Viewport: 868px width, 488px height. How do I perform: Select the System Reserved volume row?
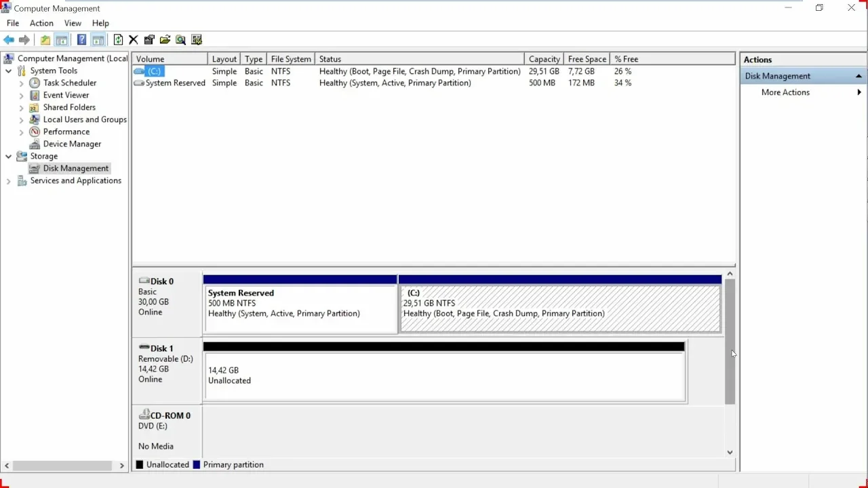pos(434,83)
